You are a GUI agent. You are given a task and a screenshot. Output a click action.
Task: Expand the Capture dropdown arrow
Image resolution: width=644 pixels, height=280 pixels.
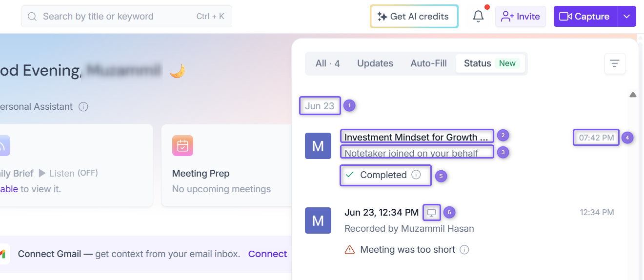click(627, 17)
